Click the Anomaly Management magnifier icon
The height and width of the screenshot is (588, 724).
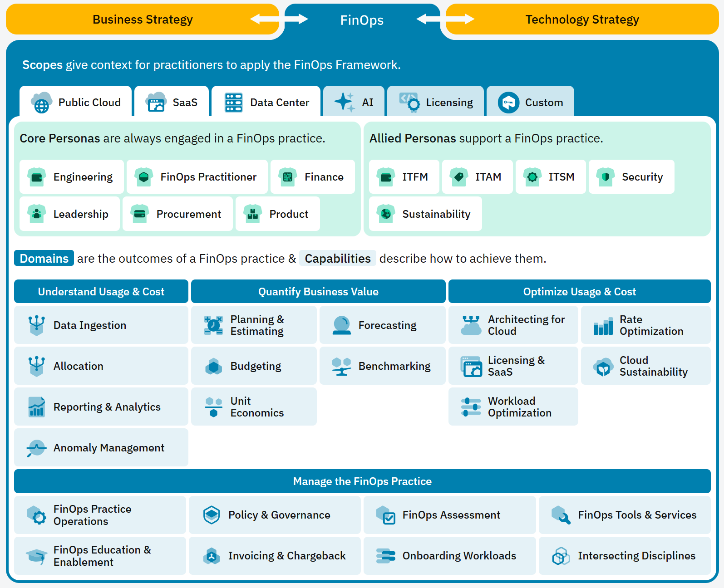pyautogui.click(x=36, y=448)
